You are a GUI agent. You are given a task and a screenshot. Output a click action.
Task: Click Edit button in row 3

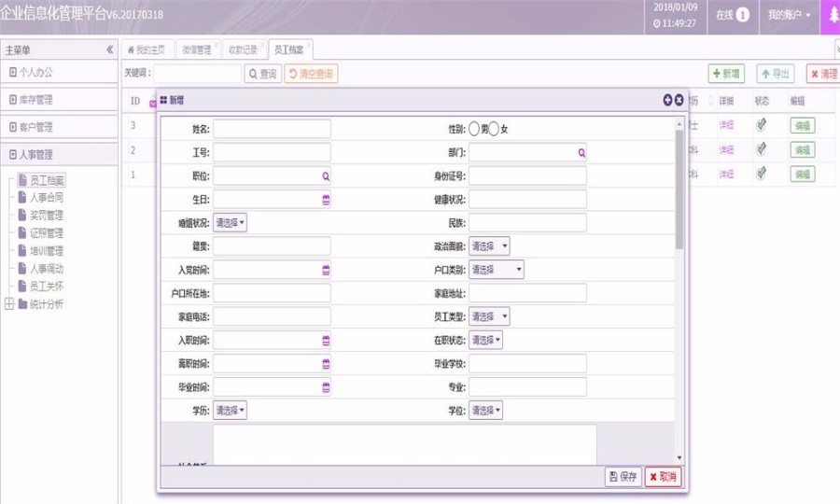tap(803, 125)
